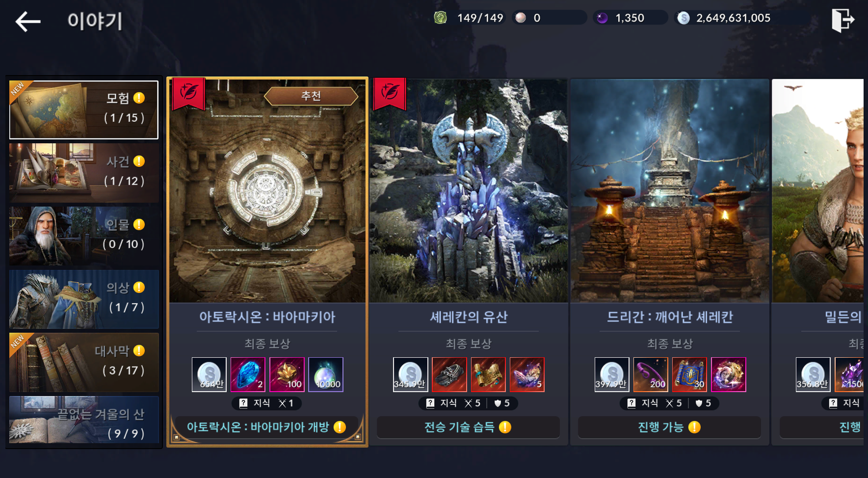Tap the red gauntlet reward icon

449,374
